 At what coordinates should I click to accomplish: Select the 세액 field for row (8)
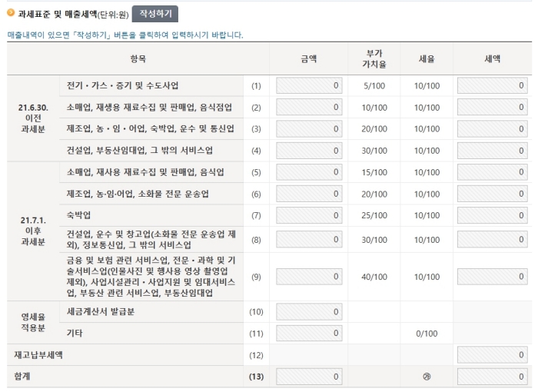click(493, 240)
